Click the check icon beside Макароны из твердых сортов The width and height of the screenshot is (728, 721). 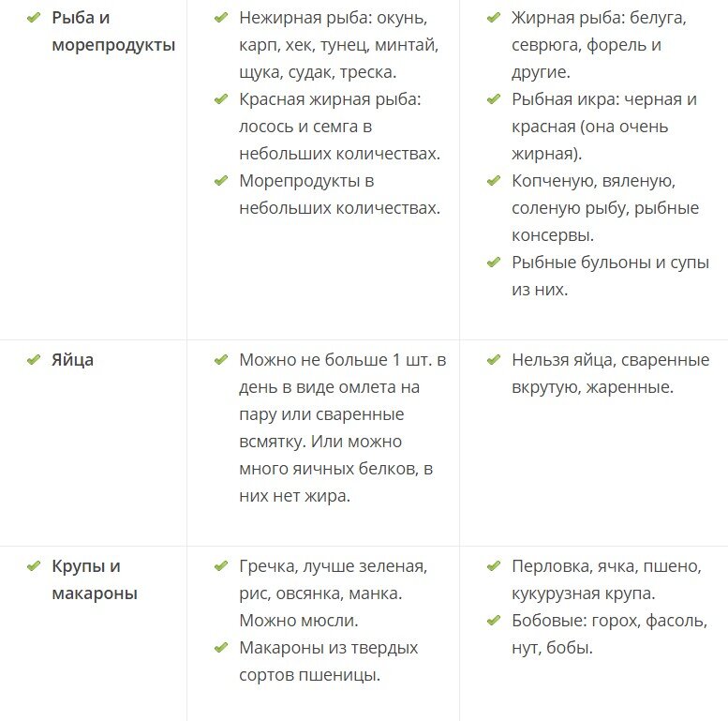click(221, 647)
